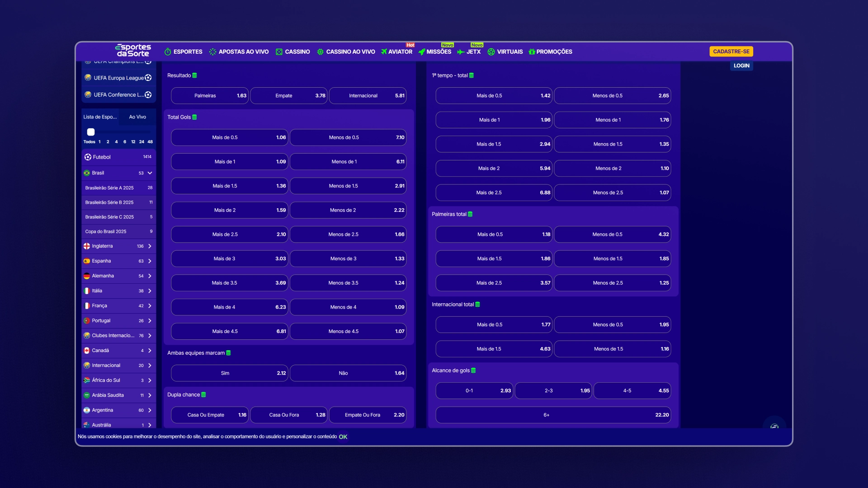Select Mais de 2.5 at 2.10

[x=229, y=235]
